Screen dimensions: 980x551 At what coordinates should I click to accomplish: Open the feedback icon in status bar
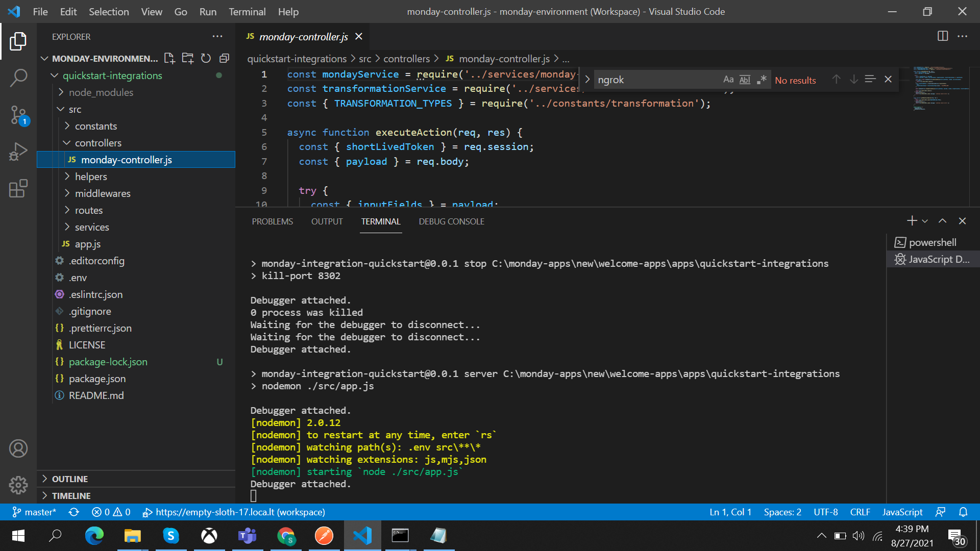click(x=941, y=512)
